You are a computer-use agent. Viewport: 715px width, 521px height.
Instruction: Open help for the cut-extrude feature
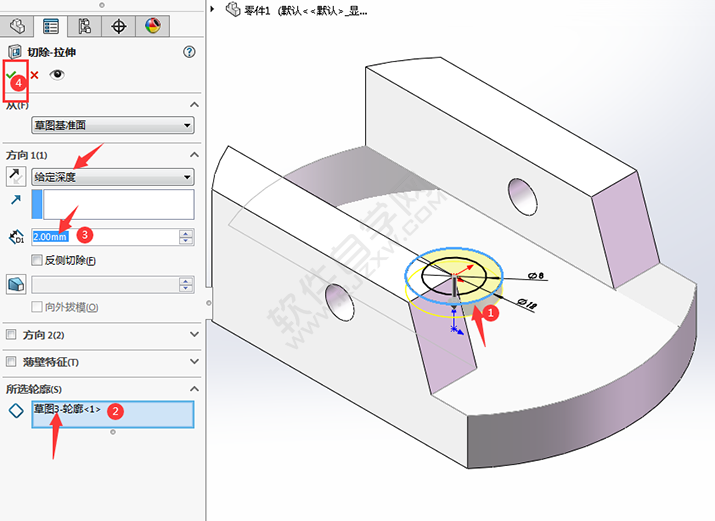coord(189,52)
